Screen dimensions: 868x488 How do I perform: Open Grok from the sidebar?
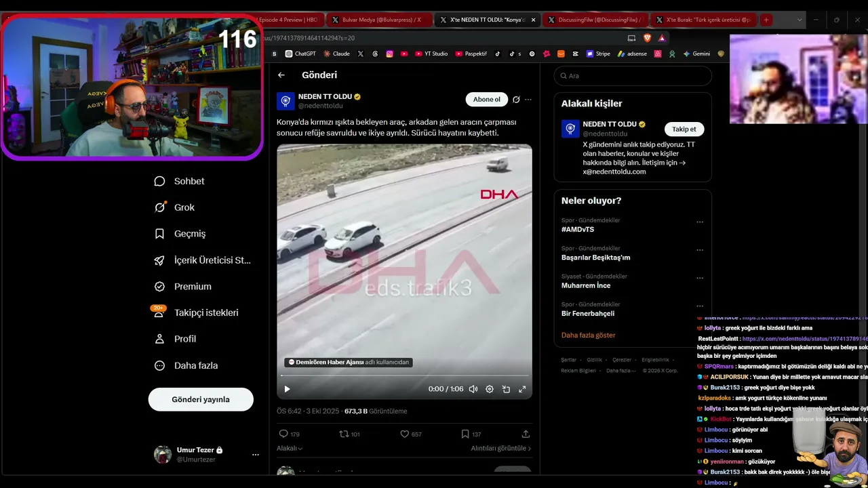coord(174,207)
